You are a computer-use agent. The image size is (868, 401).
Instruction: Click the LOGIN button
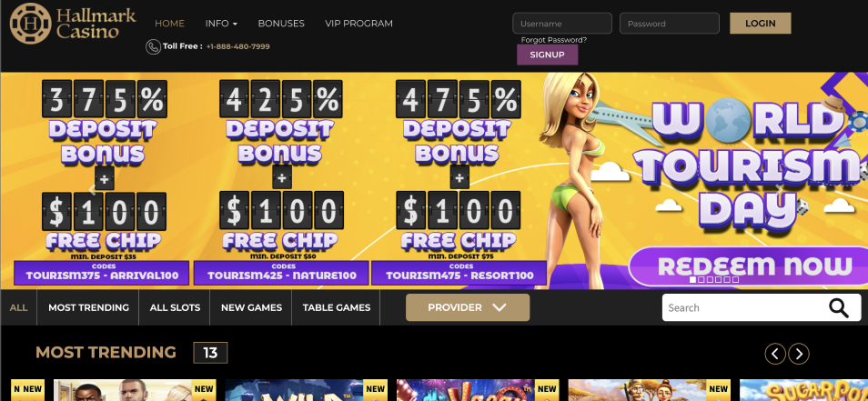coord(760,24)
